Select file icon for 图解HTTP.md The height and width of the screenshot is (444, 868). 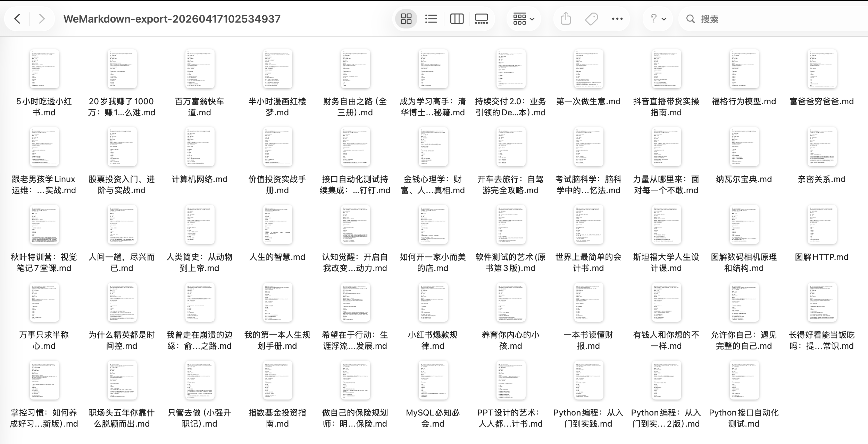tap(822, 224)
